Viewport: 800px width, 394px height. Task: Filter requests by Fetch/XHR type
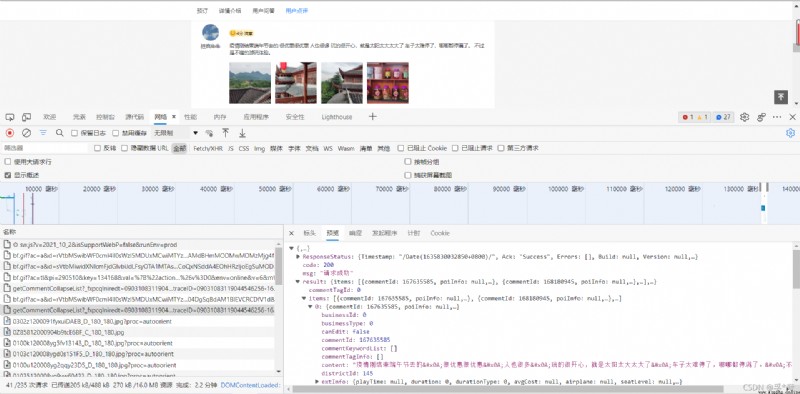click(208, 148)
